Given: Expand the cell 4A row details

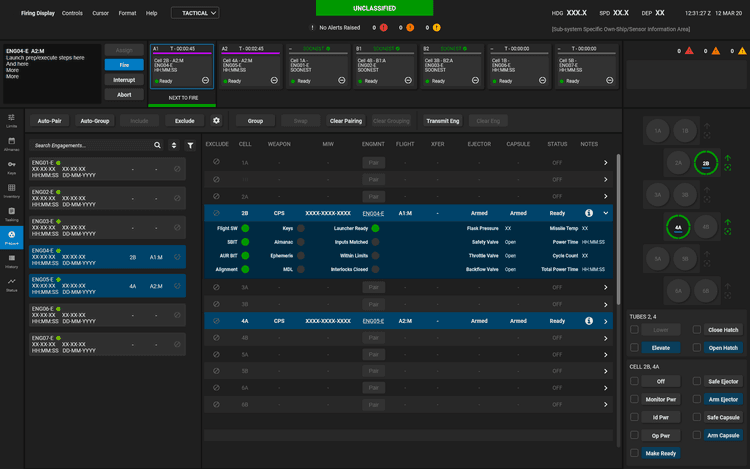Looking at the screenshot, I should [x=606, y=321].
